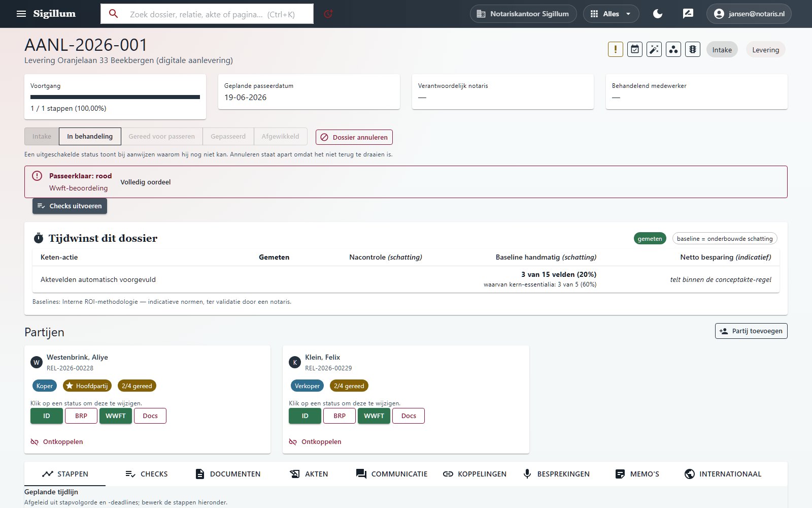
Task: Toggle WWFT status for Westenbrink
Action: [116, 416]
